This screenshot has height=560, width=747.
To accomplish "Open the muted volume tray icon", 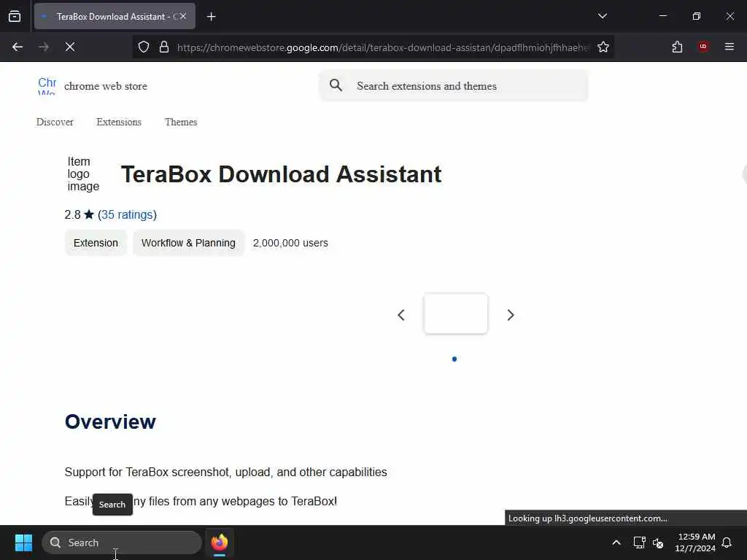I will point(658,542).
